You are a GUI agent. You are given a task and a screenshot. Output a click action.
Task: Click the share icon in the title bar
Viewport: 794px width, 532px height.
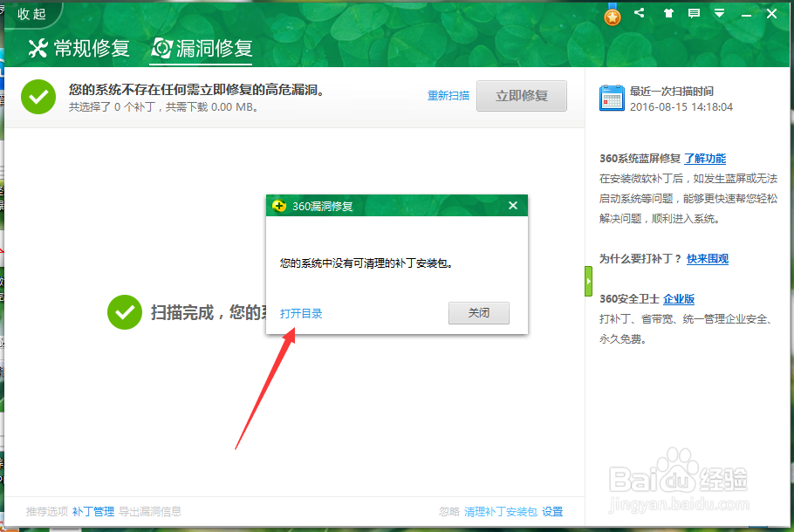[639, 13]
